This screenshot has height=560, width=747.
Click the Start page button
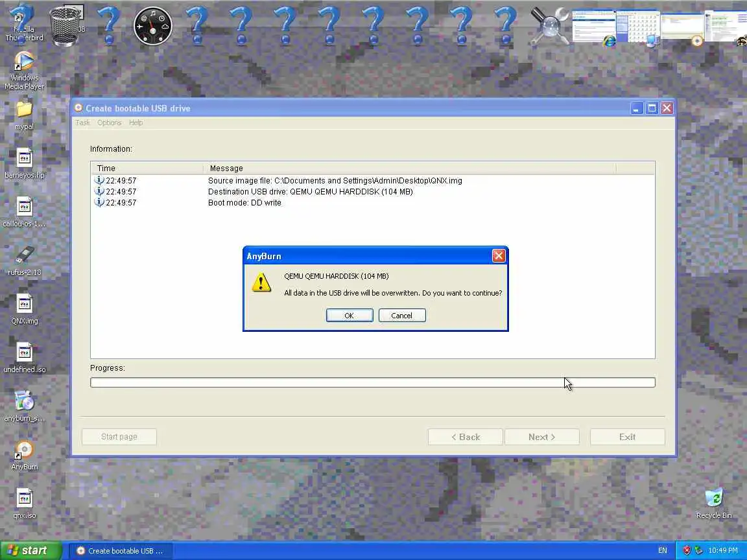click(119, 437)
